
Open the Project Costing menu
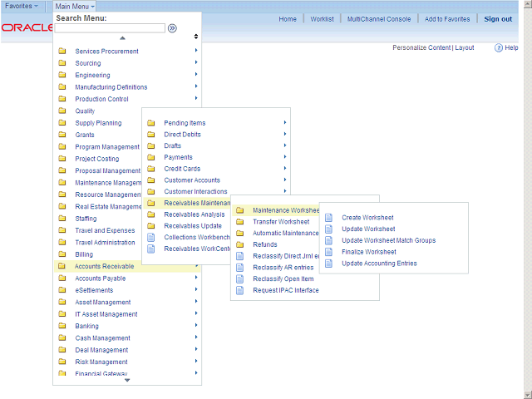[x=97, y=159]
